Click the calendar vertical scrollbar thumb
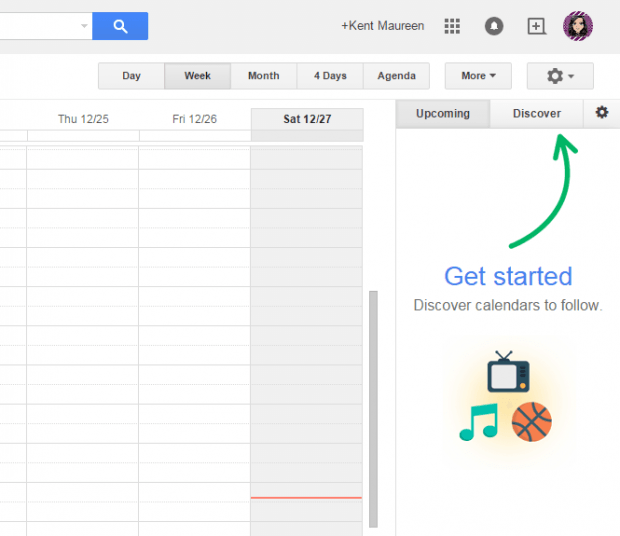Image resolution: width=620 pixels, height=536 pixels. point(373,408)
